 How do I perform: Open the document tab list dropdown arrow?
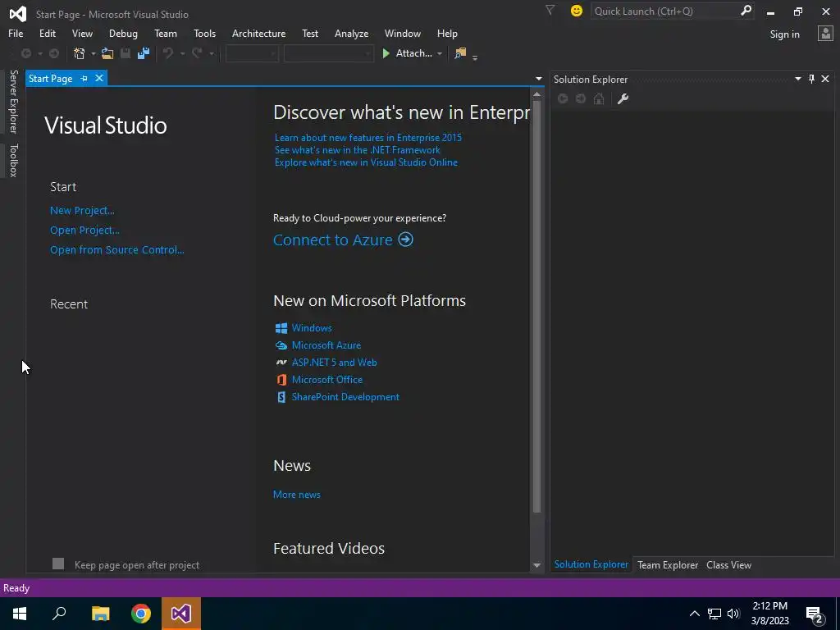[x=538, y=79]
